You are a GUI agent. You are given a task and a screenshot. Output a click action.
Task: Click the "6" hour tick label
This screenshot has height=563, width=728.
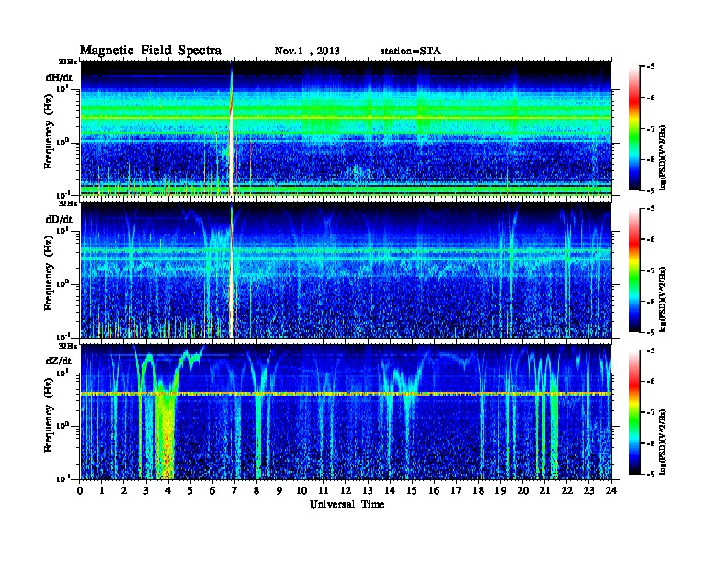point(212,490)
